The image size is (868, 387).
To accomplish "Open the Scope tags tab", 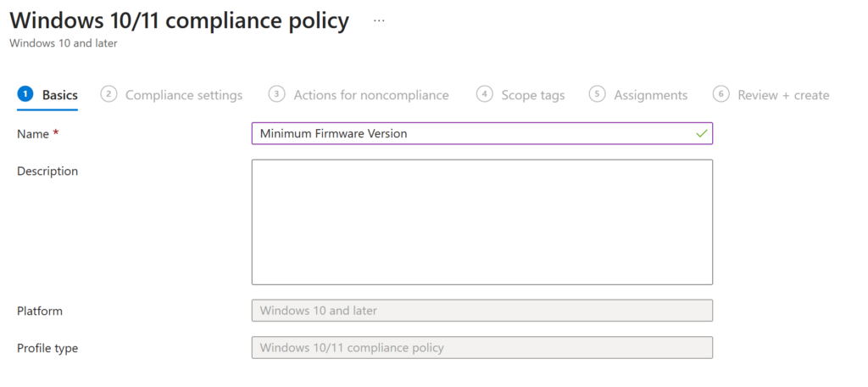I will coord(532,95).
